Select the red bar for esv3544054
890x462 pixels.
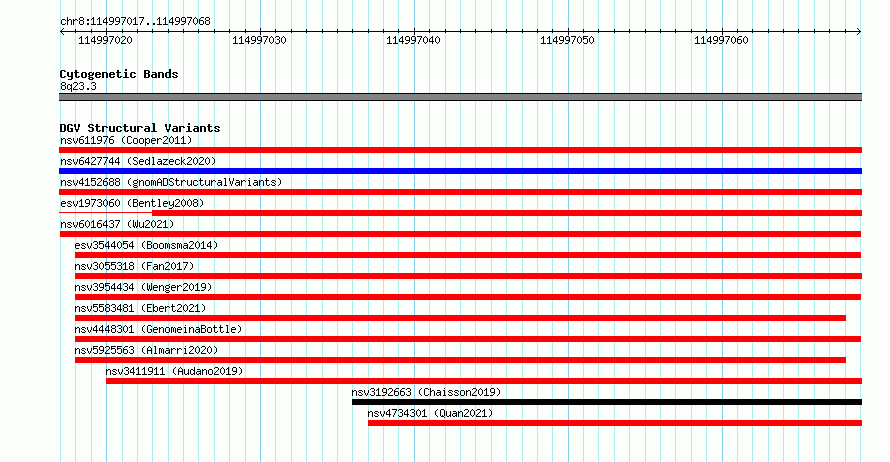click(468, 255)
